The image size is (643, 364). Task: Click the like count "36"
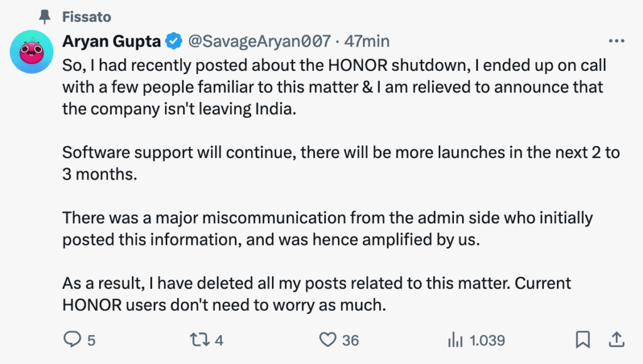coord(350,340)
